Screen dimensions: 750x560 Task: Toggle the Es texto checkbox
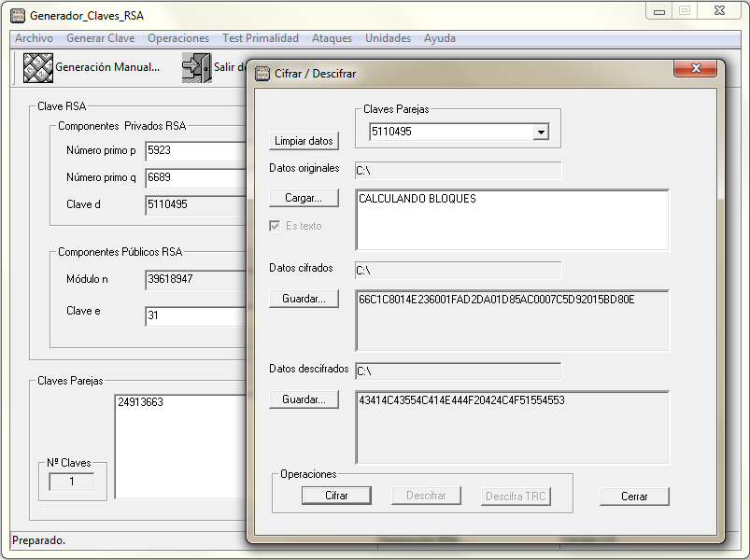click(x=275, y=226)
